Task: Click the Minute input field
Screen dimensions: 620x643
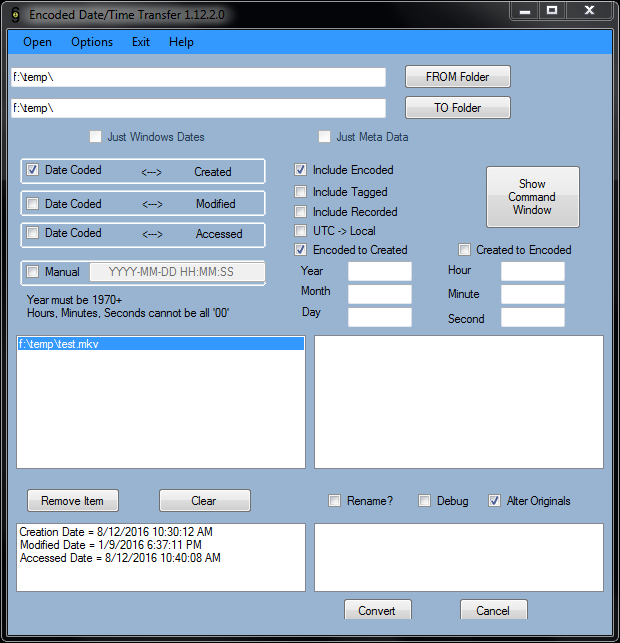Action: 533,294
